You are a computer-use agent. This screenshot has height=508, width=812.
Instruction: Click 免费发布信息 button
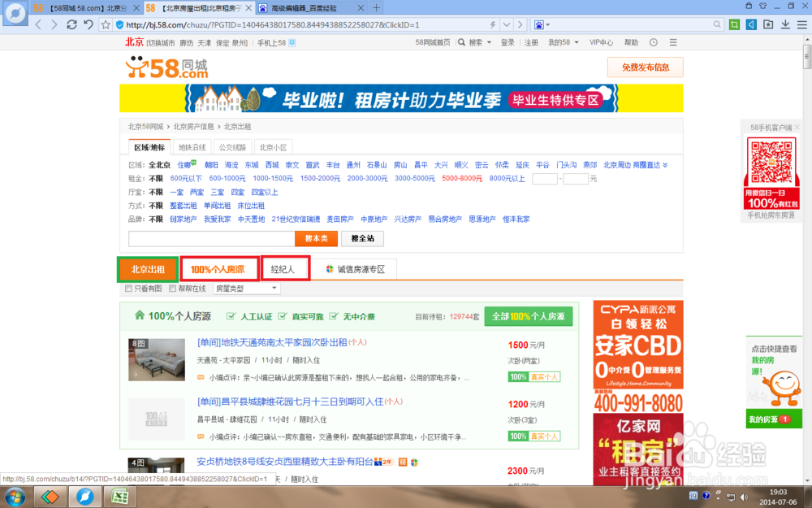click(x=646, y=67)
